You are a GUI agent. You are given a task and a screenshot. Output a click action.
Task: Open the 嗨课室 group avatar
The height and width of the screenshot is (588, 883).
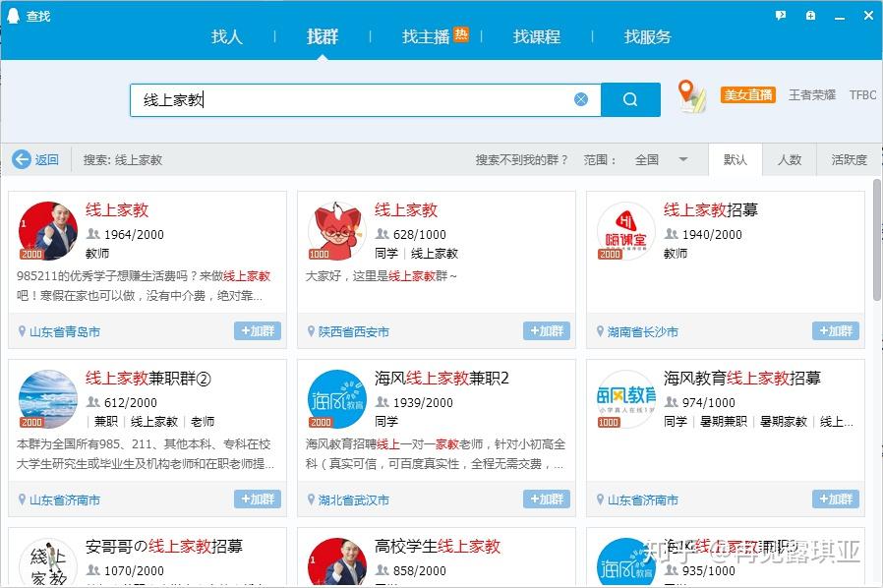point(625,231)
